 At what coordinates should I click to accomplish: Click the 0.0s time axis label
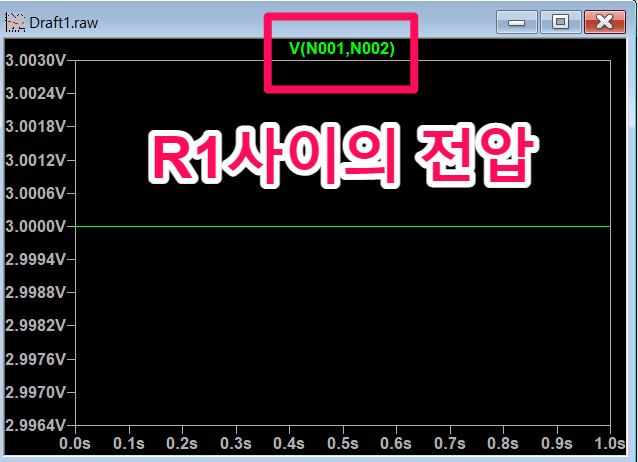pos(75,443)
